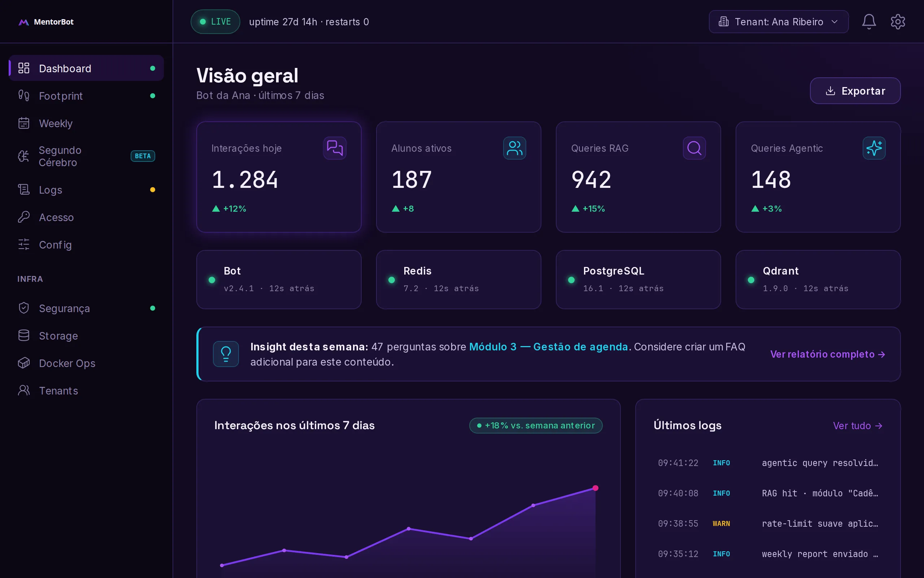
Task: Click the +18% vs. semana anterior badge
Action: pyautogui.click(x=536, y=426)
